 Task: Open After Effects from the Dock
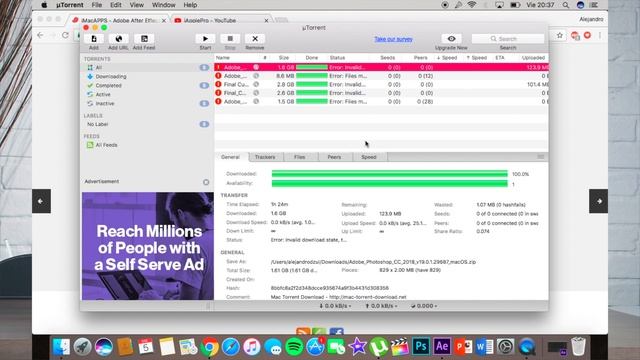[442, 347]
